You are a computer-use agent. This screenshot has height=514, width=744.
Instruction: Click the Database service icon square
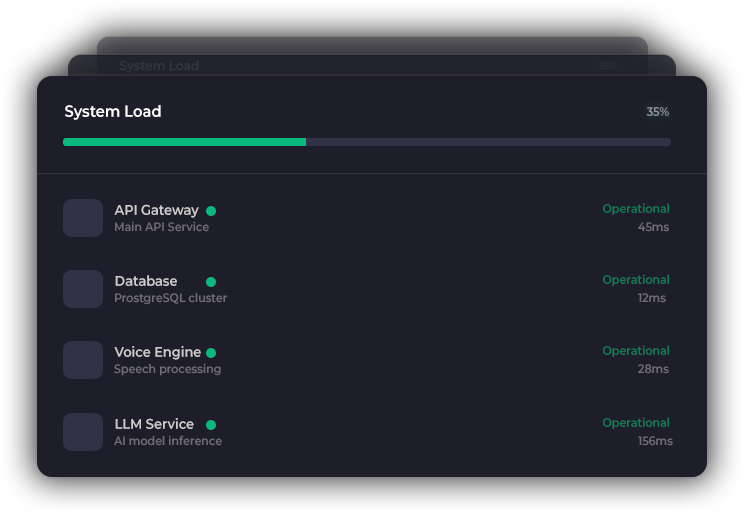(83, 289)
